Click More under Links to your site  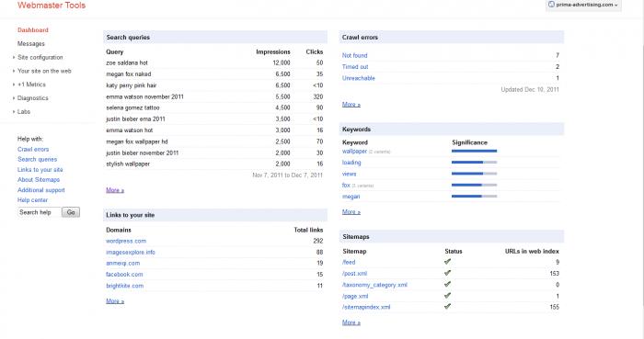point(115,301)
